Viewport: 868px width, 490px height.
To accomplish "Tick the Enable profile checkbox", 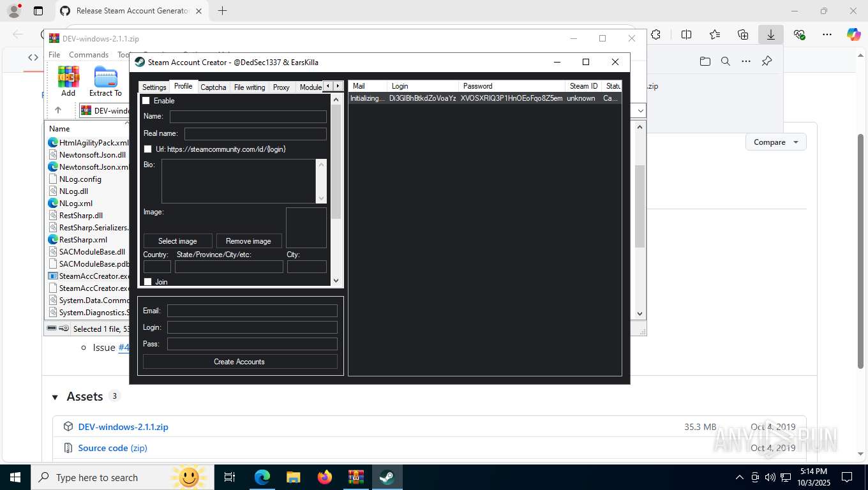I will [x=146, y=101].
